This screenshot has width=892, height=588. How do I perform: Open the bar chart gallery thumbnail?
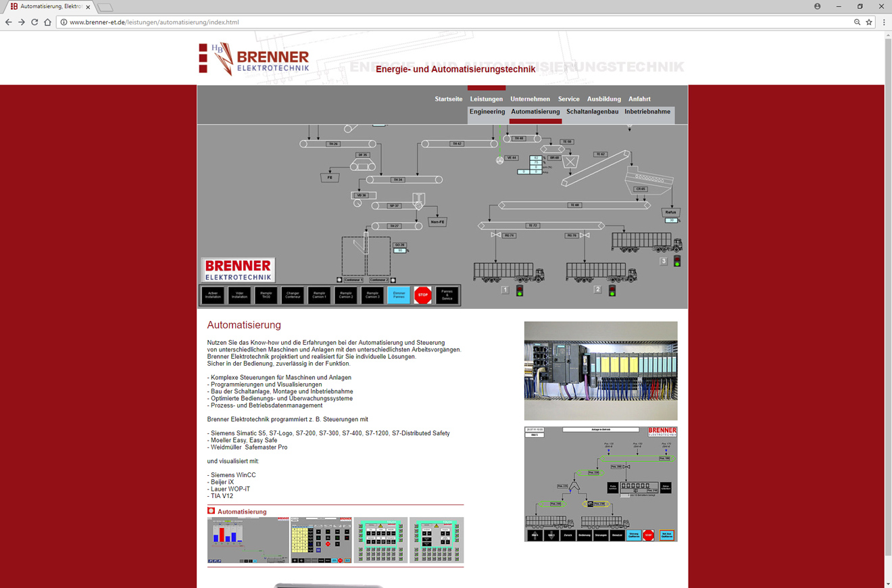coord(248,541)
